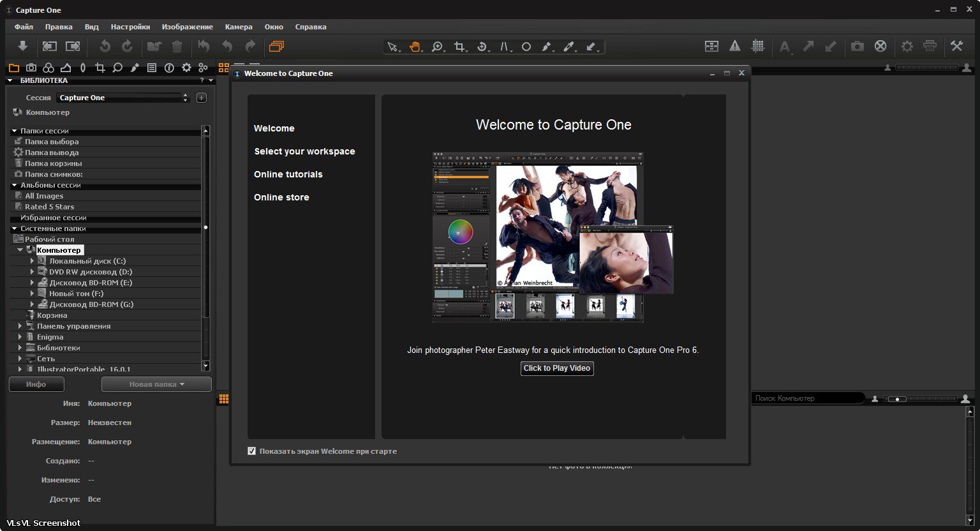The image size is (980, 531).
Task: Select the Hand pan cursor tool
Action: [415, 47]
